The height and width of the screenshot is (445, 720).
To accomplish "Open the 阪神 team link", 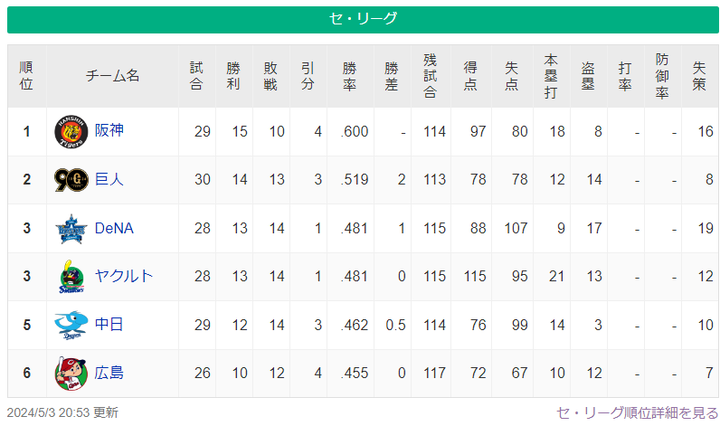I will tap(109, 130).
